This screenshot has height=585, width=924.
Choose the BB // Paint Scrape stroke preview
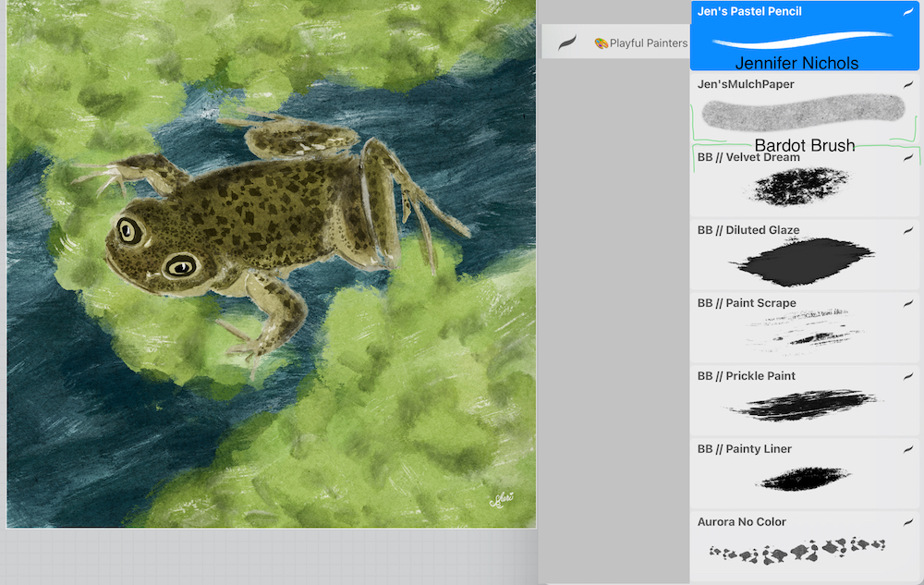(x=800, y=332)
